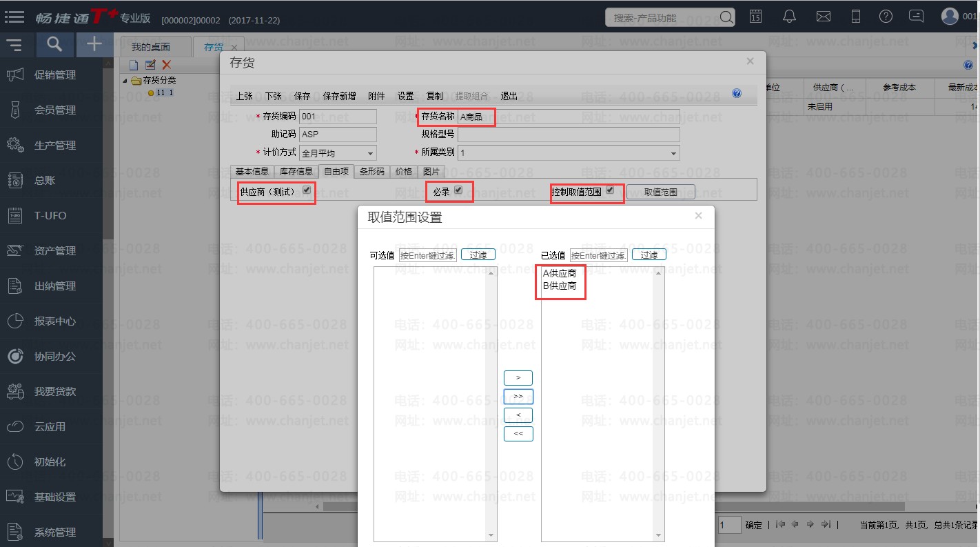Viewport: 980px width, 547px height.
Task: Click the 存货编码 input field
Action: [338, 116]
